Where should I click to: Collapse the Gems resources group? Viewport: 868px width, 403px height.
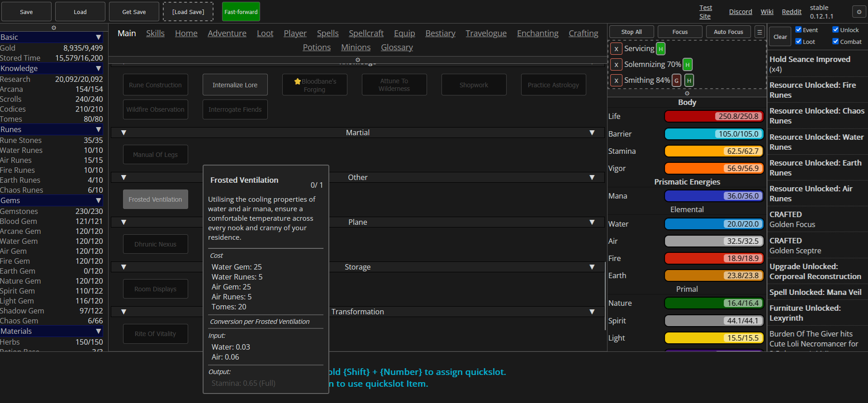point(99,200)
